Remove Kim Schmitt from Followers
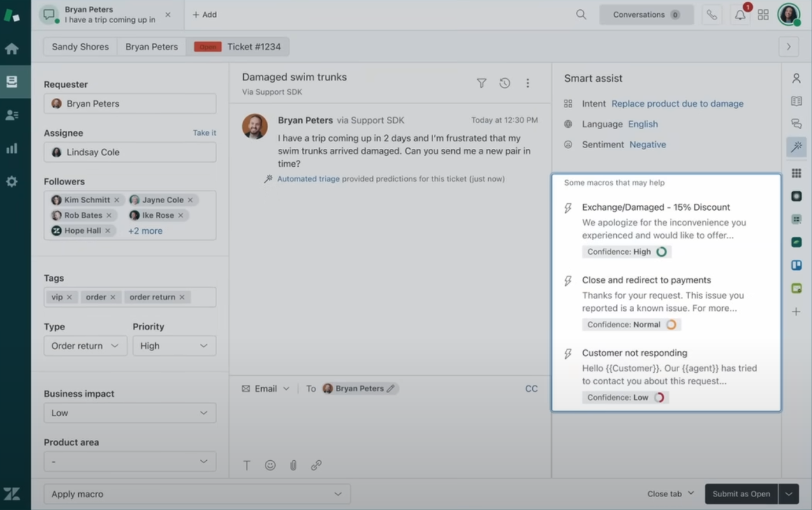812x510 pixels. 117,200
